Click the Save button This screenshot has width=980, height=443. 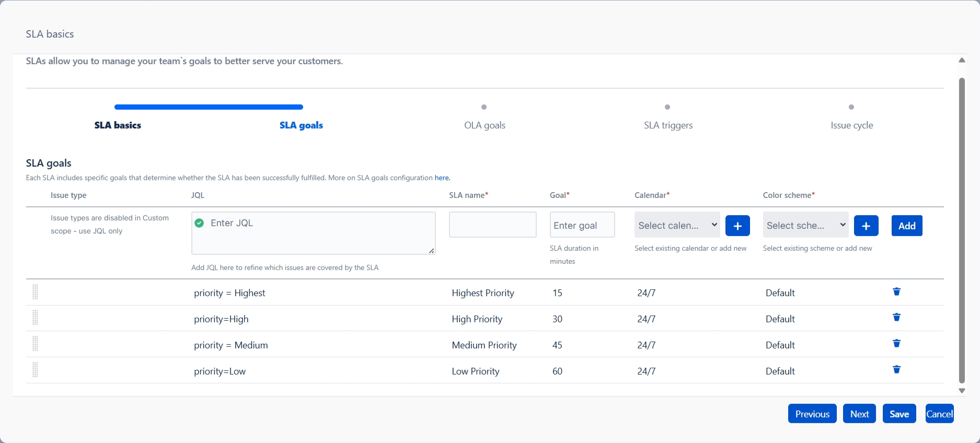pyautogui.click(x=899, y=414)
